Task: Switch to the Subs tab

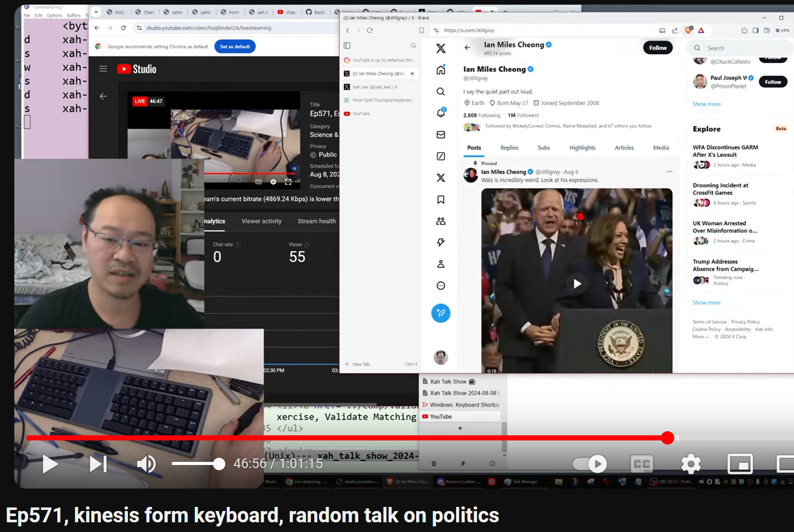Action: click(x=544, y=148)
